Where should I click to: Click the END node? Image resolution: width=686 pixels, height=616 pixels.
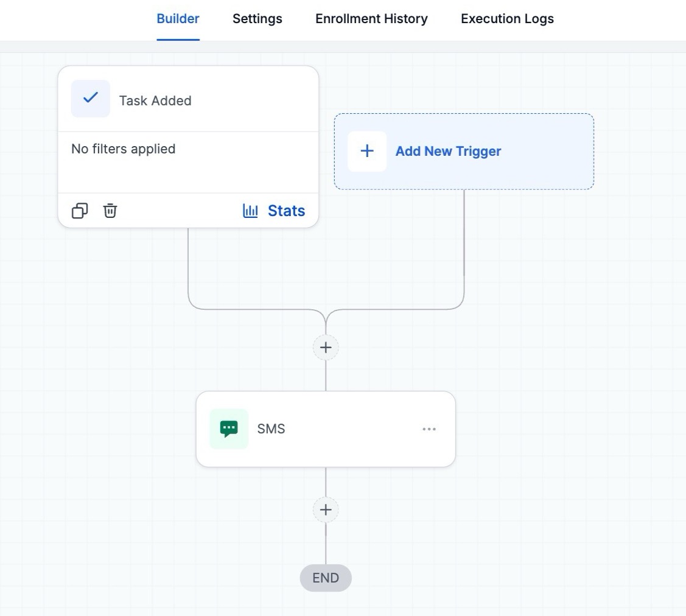[326, 578]
